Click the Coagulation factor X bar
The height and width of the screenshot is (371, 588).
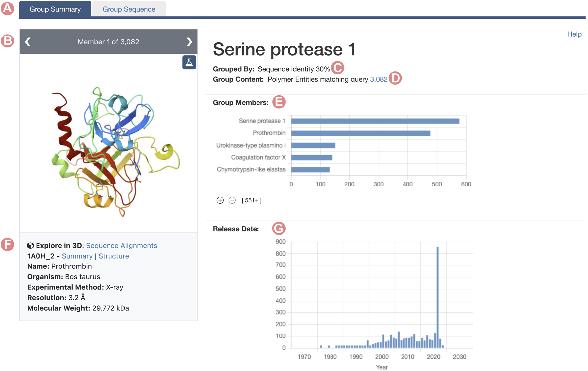[312, 158]
